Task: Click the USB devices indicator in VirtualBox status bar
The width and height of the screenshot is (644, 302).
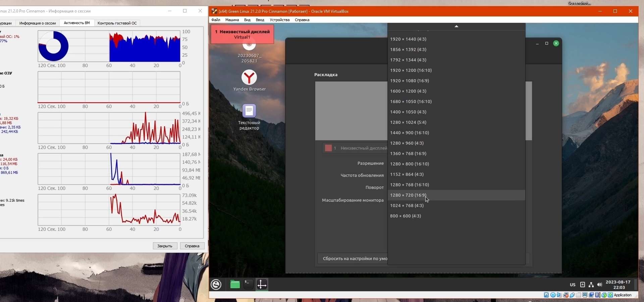Action: 572,295
